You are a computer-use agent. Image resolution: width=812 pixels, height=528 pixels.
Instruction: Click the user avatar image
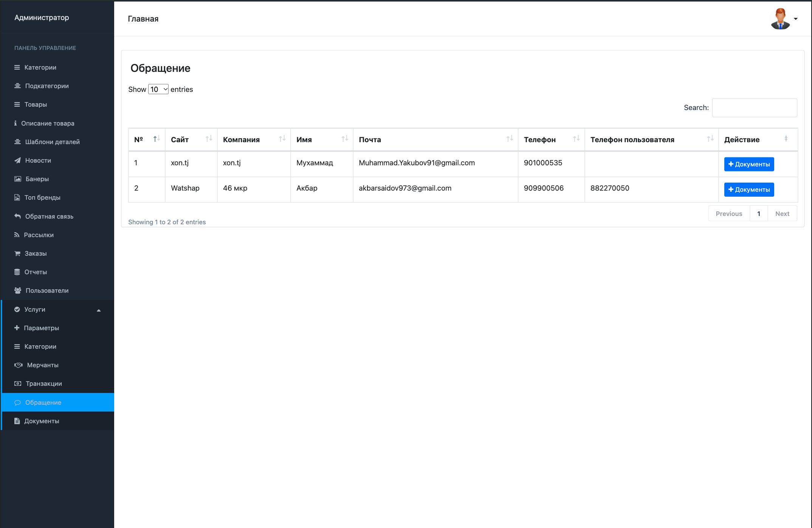[780, 19]
